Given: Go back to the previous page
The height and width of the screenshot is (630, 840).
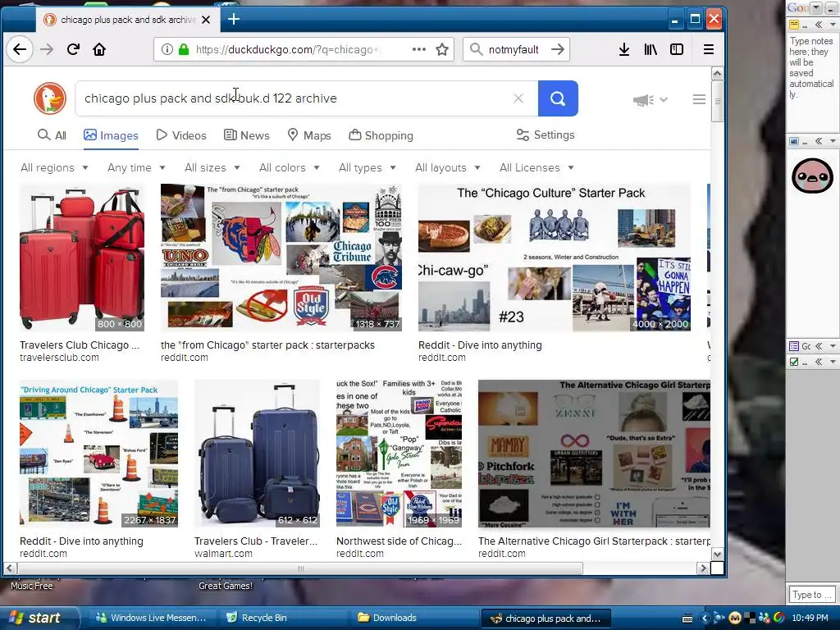Looking at the screenshot, I should (x=20, y=49).
